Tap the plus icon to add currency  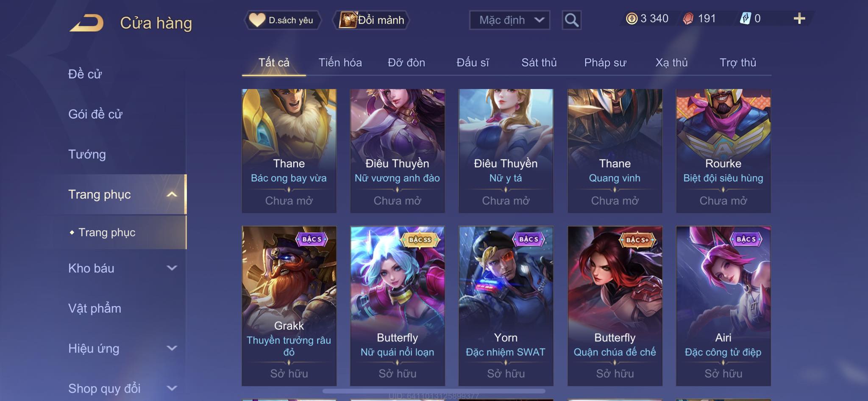click(799, 19)
